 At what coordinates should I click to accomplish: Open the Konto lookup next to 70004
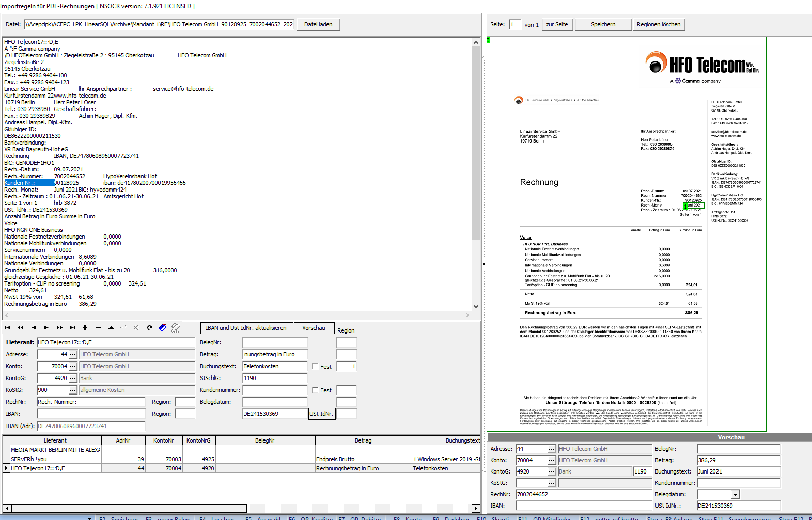[73, 366]
